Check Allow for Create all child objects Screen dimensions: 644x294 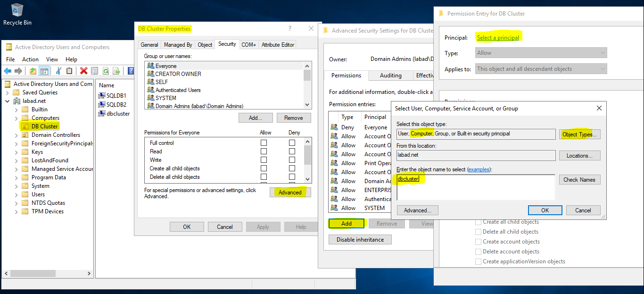(263, 168)
